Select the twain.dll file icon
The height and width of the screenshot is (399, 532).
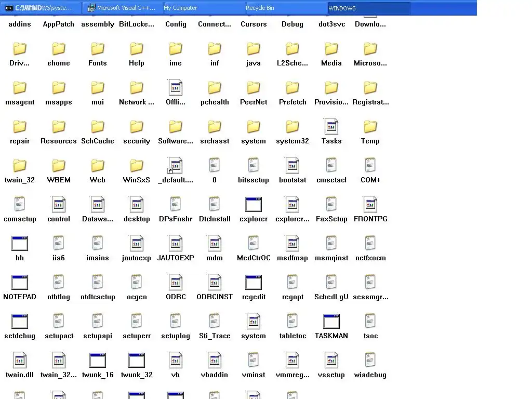click(x=20, y=361)
